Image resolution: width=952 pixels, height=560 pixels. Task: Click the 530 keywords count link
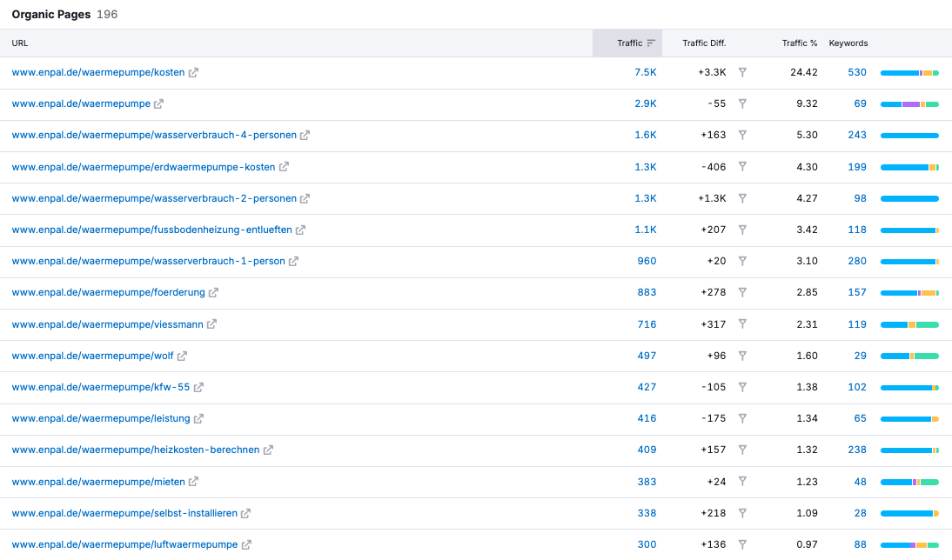[857, 73]
